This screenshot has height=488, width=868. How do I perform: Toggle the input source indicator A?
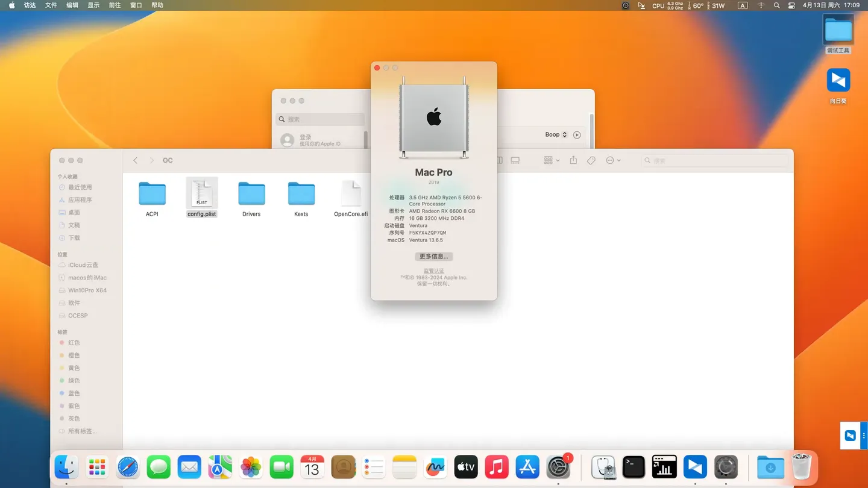[743, 5]
